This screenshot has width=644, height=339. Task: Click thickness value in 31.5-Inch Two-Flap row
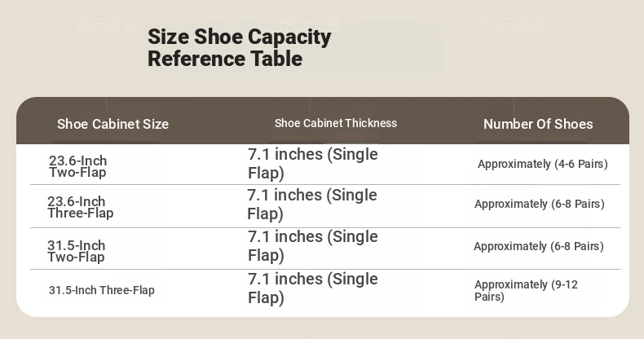[x=312, y=245]
